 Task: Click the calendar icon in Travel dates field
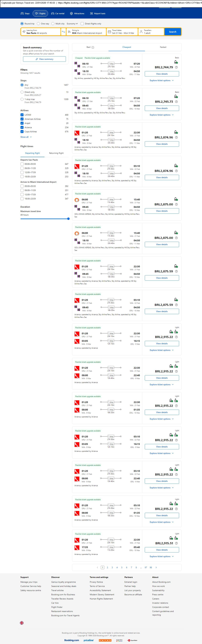pos(109,32)
